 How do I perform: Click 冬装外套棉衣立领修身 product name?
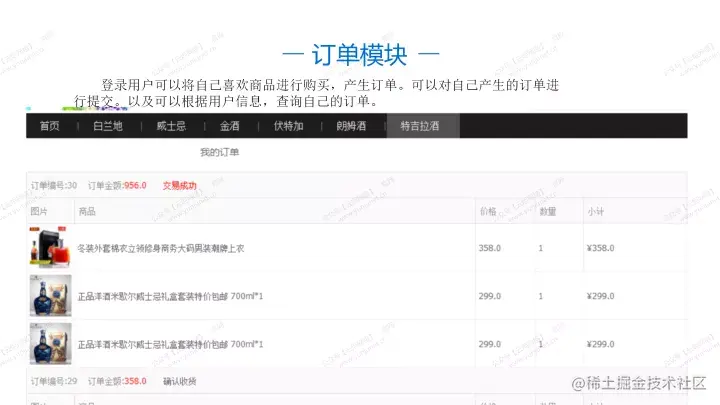(161, 248)
